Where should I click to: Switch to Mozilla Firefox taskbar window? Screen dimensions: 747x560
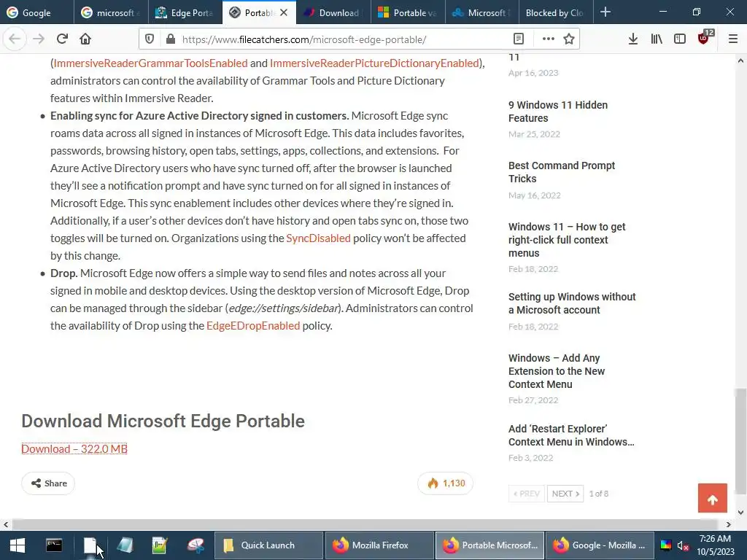(379, 545)
